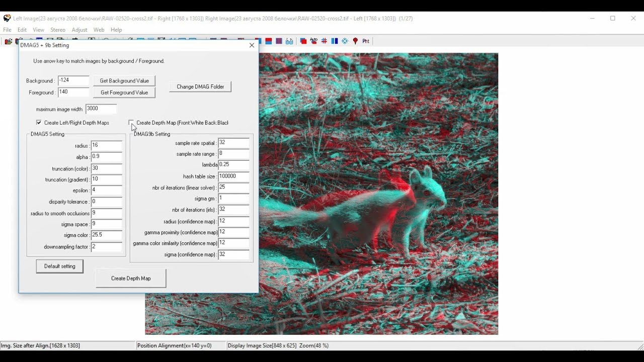This screenshot has width=644, height=362.
Task: Click the application icon in title bar
Action: pos(7,18)
